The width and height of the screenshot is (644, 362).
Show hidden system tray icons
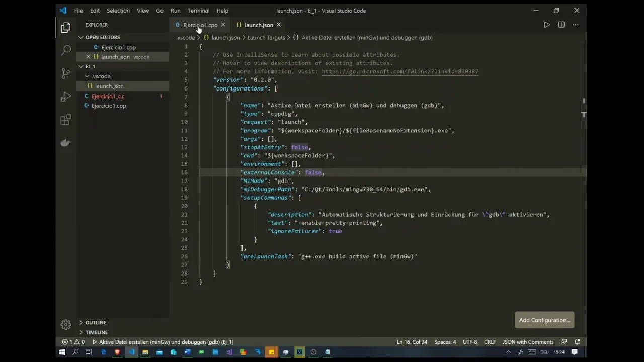tap(508, 352)
